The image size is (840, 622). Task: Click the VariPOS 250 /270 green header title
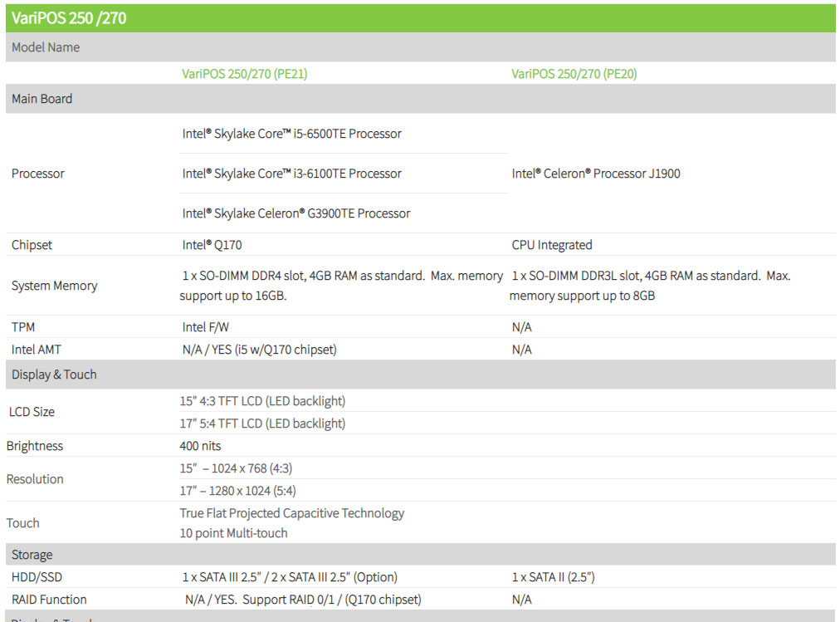pos(69,18)
